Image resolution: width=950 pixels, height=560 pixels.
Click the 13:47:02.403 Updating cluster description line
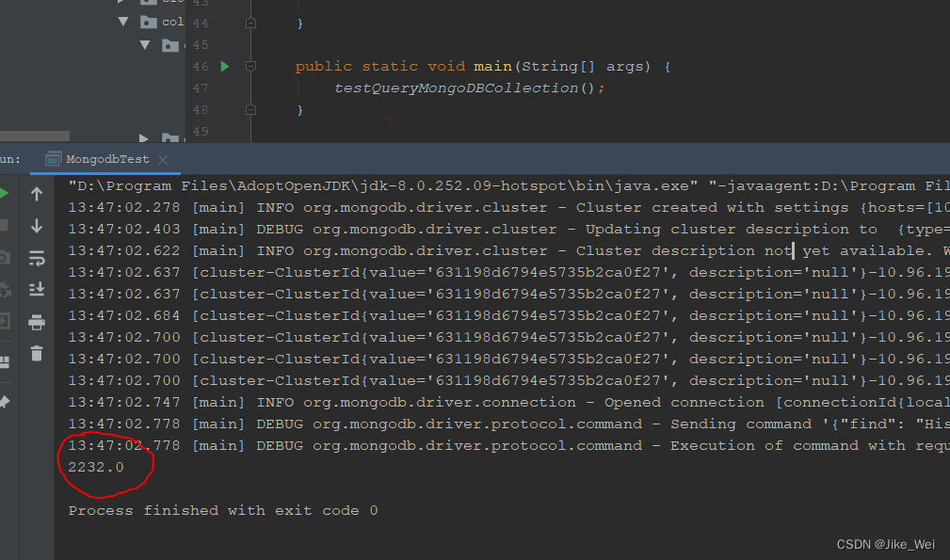click(x=509, y=230)
